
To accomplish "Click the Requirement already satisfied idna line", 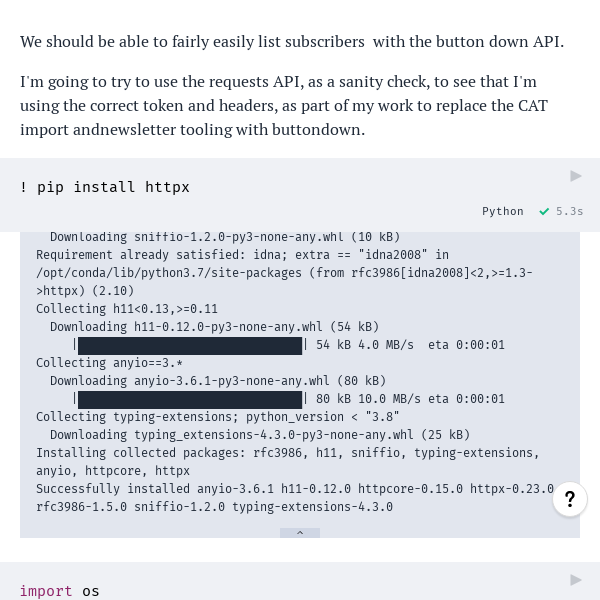I will [284, 273].
